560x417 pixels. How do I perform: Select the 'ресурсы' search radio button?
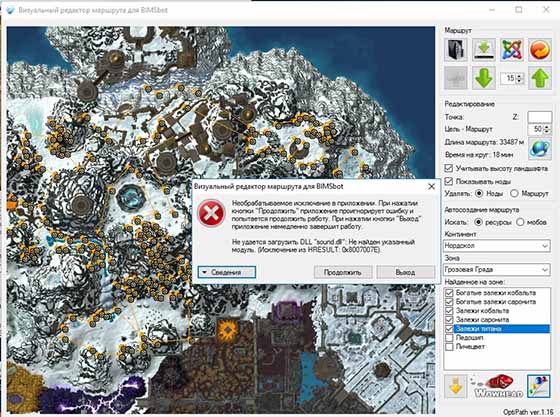tap(478, 222)
